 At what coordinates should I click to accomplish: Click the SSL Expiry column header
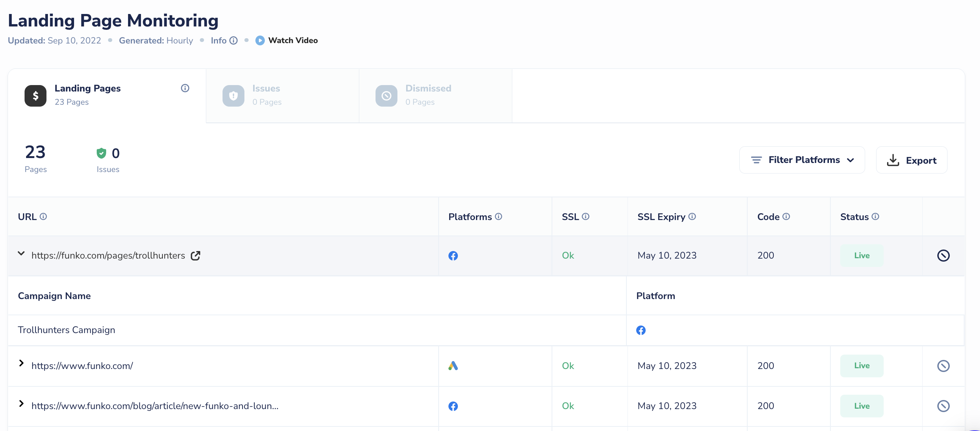point(661,217)
